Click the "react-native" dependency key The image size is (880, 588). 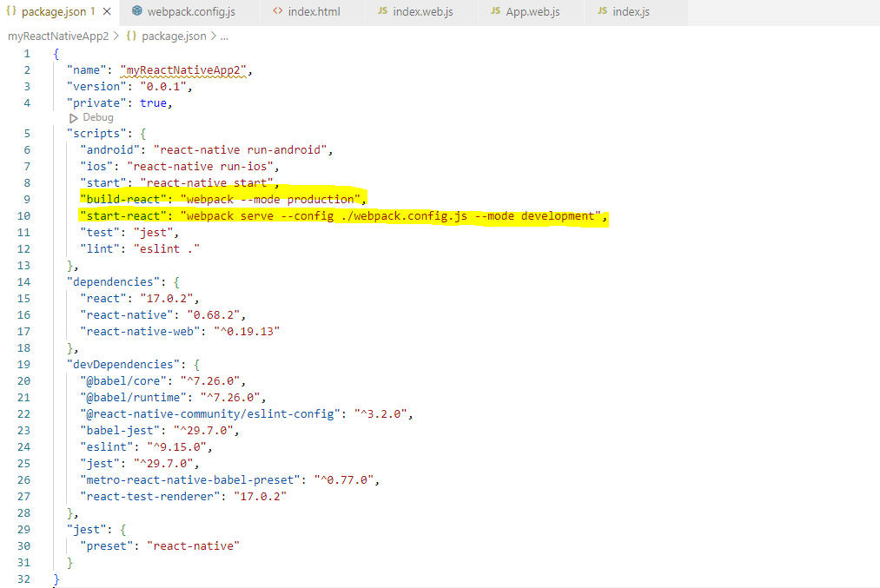127,314
